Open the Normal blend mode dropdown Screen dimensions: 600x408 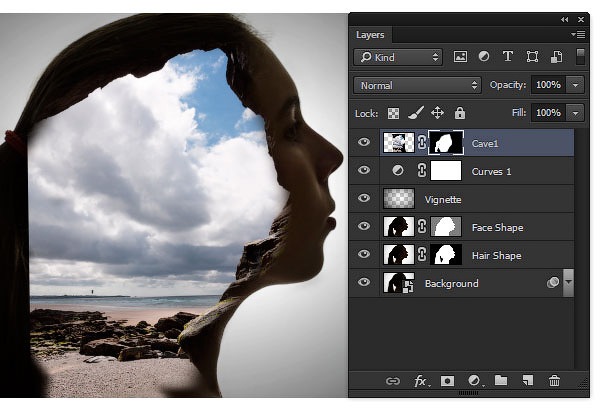click(x=417, y=85)
